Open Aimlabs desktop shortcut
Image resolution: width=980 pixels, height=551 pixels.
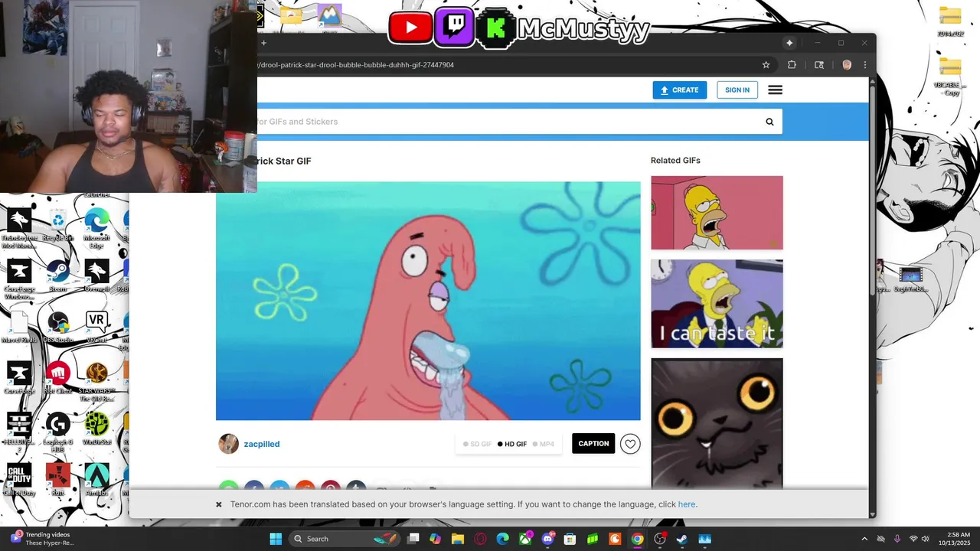click(x=96, y=480)
